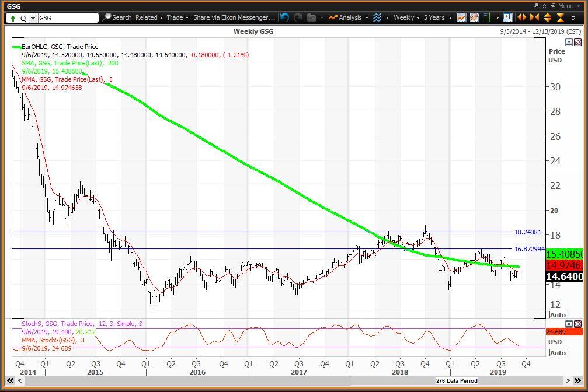Click the greyed Redo arrow icon
The width and height of the screenshot is (588, 392).
coord(298,17)
